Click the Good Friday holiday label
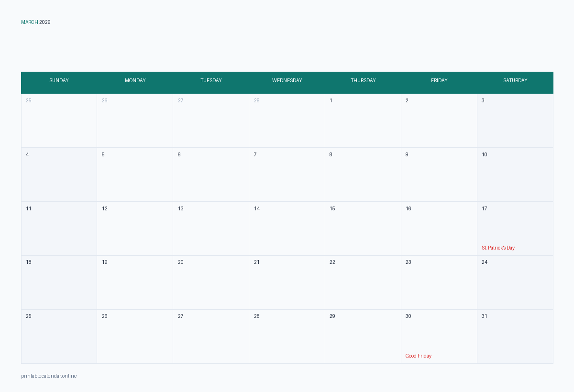574x392 pixels. pyautogui.click(x=418, y=356)
